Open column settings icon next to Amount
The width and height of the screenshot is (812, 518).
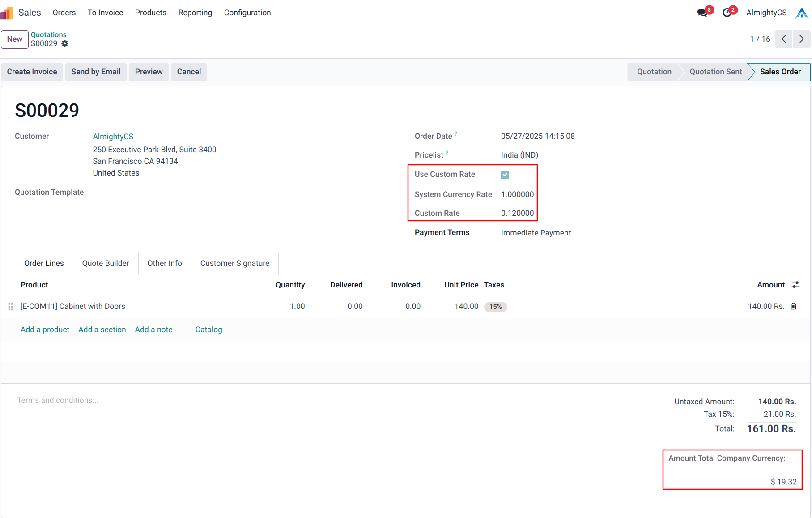pos(796,285)
